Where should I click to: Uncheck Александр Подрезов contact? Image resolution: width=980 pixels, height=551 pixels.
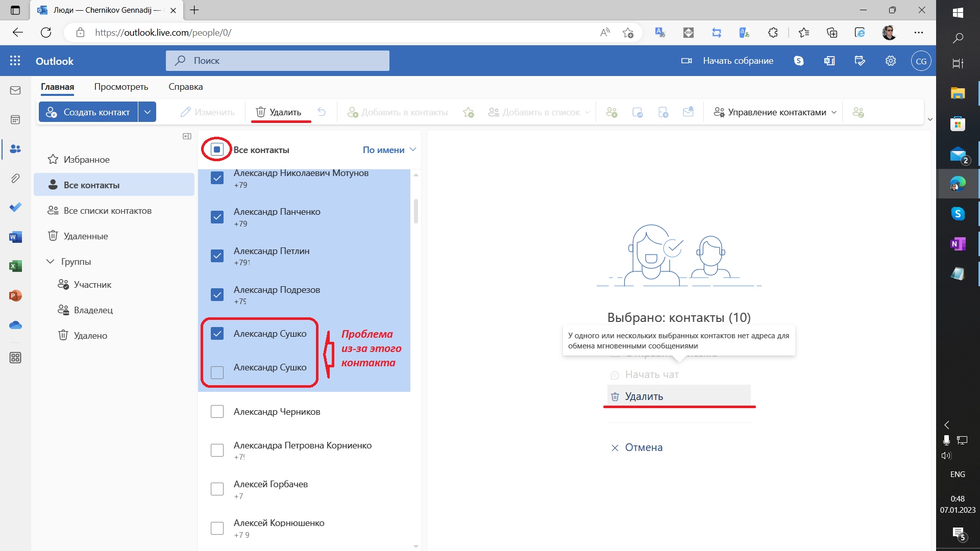(x=217, y=295)
